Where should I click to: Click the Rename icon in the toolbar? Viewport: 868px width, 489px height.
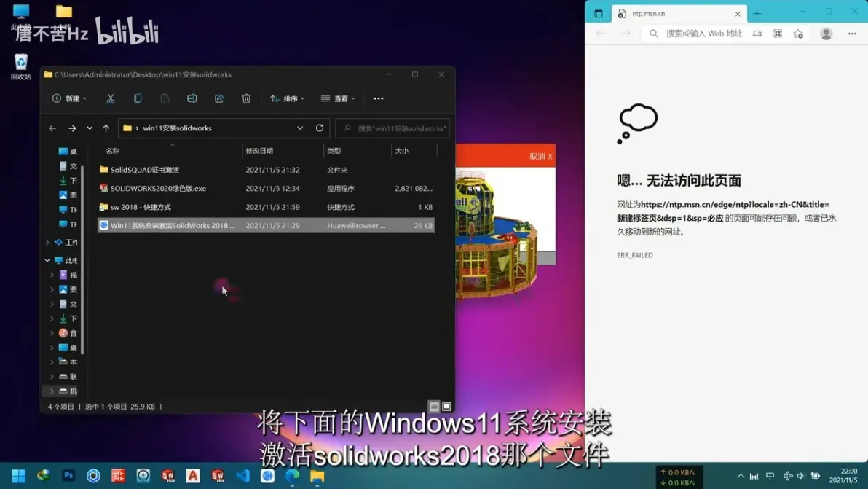pyautogui.click(x=192, y=98)
